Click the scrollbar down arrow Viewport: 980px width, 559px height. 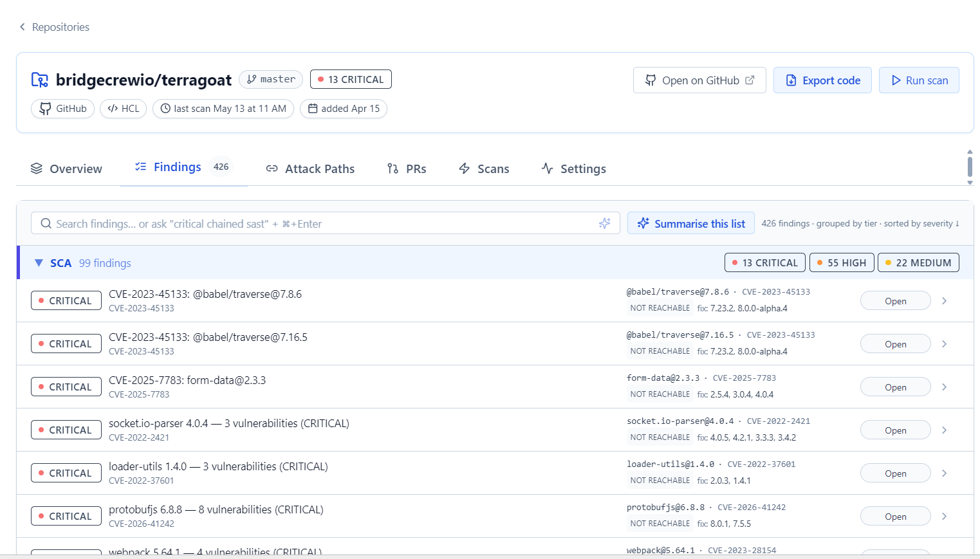coord(970,183)
